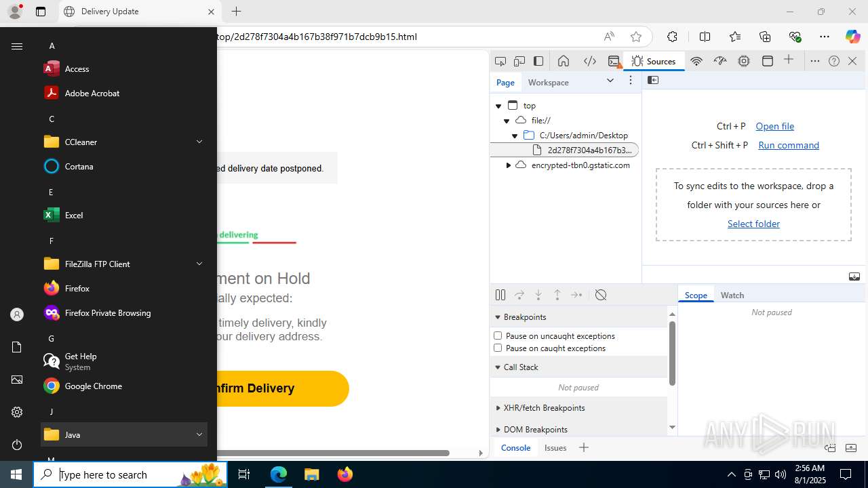Screen dimensions: 868x488
Task: Open Start menu Power options
Action: [x=17, y=445]
